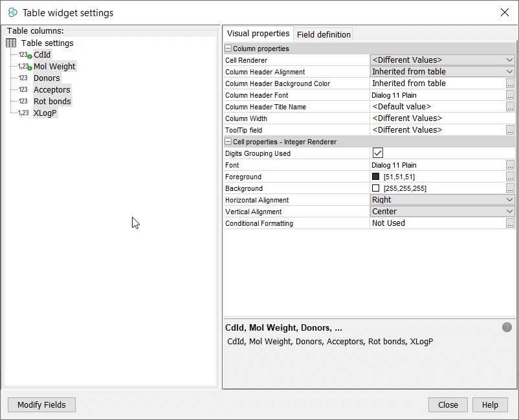The height and width of the screenshot is (420, 519).
Task: Select the Visual properties tab
Action: coord(258,34)
